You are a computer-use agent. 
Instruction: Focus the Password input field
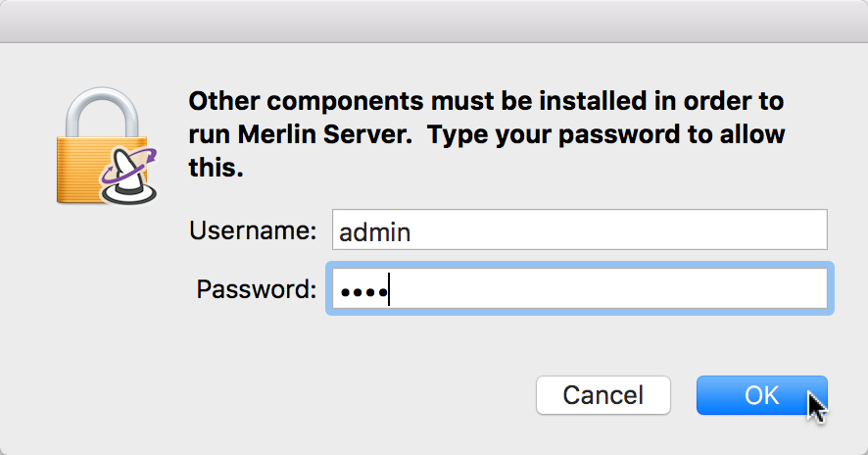[x=580, y=288]
